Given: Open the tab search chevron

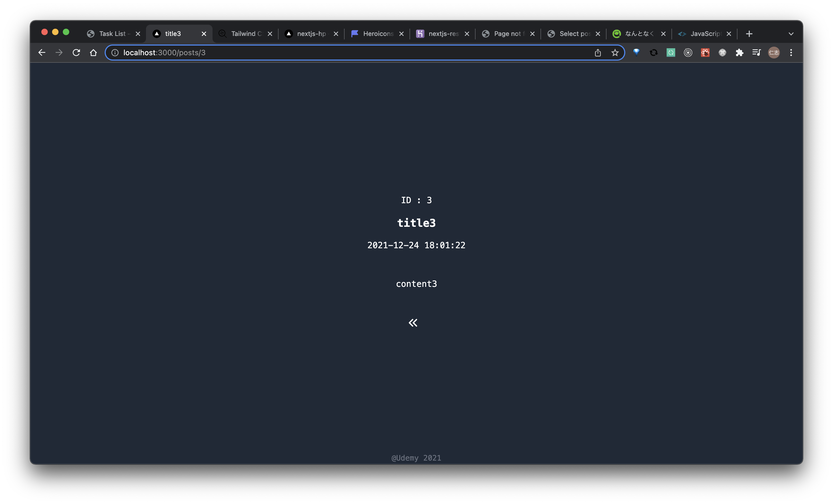Looking at the screenshot, I should pos(791,34).
